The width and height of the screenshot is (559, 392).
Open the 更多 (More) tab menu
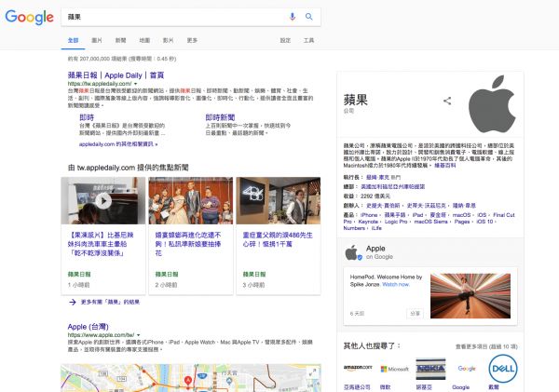tap(192, 40)
